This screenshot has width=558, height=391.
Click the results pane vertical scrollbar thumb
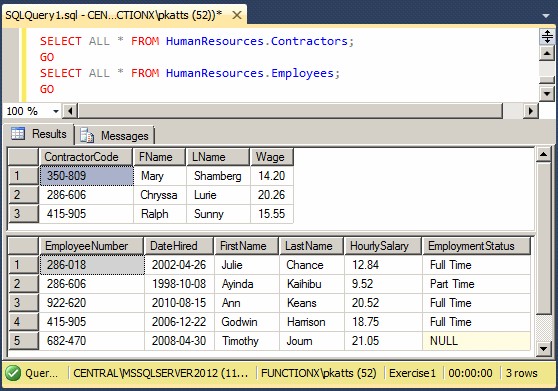[x=543, y=238]
